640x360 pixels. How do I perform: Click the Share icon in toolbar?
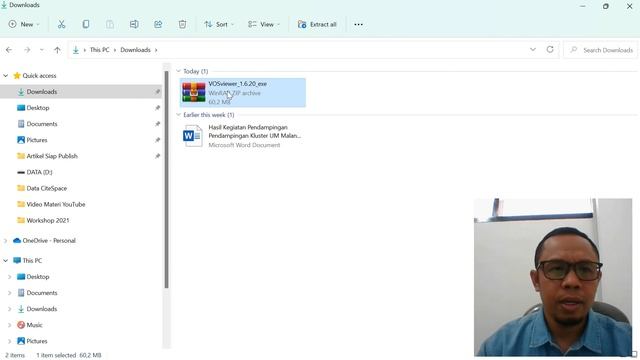158,24
